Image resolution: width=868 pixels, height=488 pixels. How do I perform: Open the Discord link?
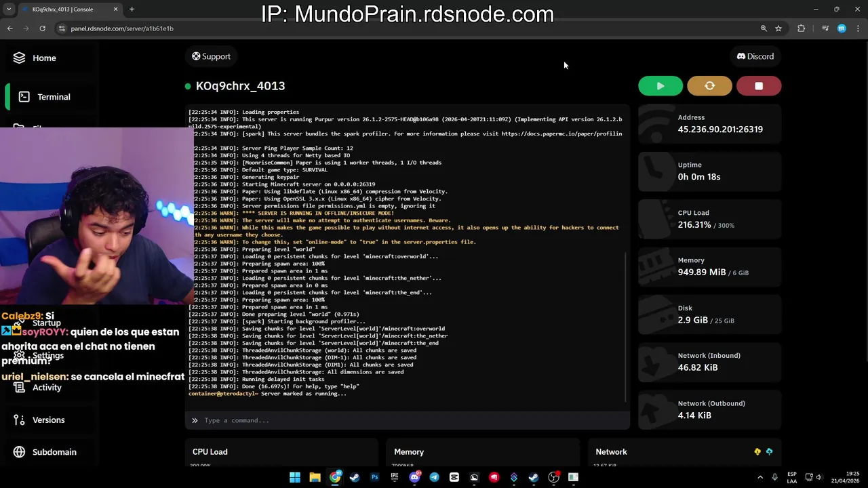coord(755,56)
